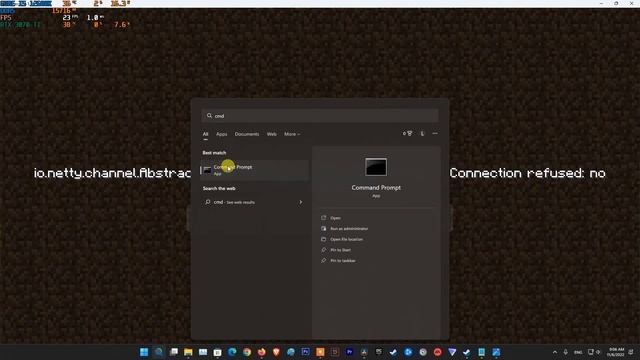Click the microphone icon in system tray
This screenshot has width=640, height=360.
[x=565, y=352]
